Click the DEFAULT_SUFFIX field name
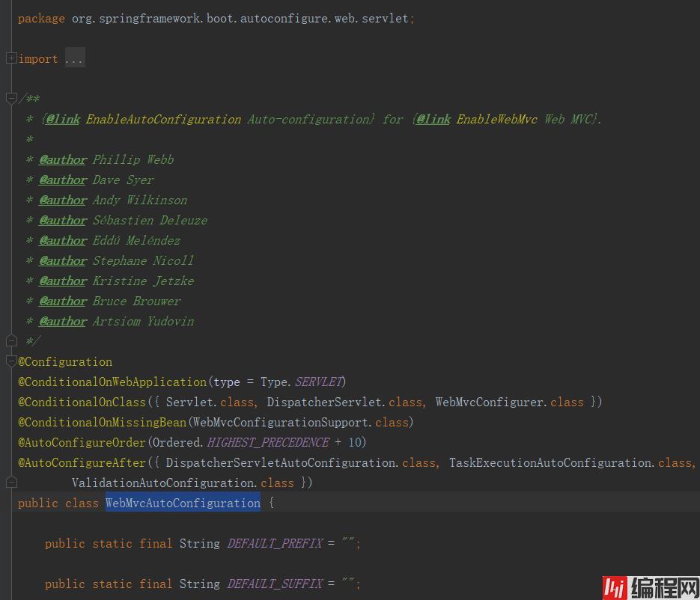This screenshot has height=600, width=700. [x=275, y=584]
